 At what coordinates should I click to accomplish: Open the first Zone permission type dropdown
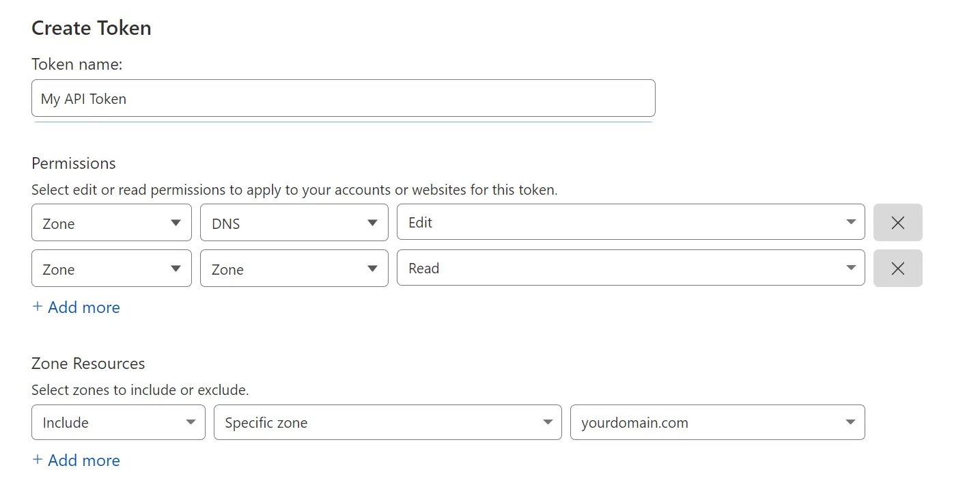(x=111, y=222)
